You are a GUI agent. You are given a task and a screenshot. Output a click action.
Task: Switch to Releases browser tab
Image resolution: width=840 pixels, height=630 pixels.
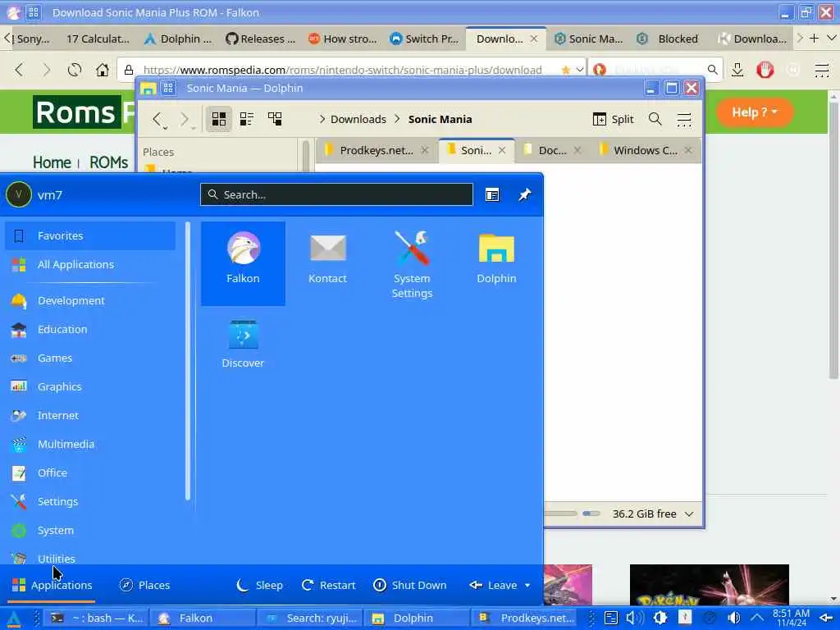click(x=260, y=39)
